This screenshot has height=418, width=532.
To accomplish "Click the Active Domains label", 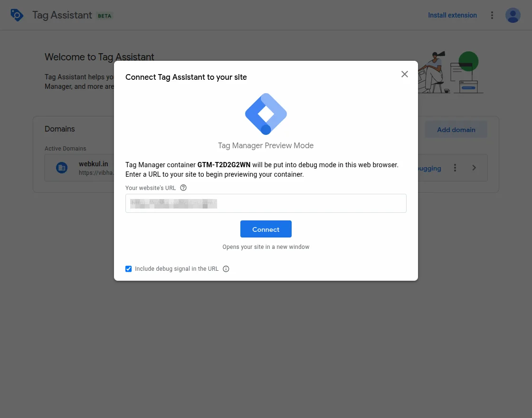I will coord(65,149).
